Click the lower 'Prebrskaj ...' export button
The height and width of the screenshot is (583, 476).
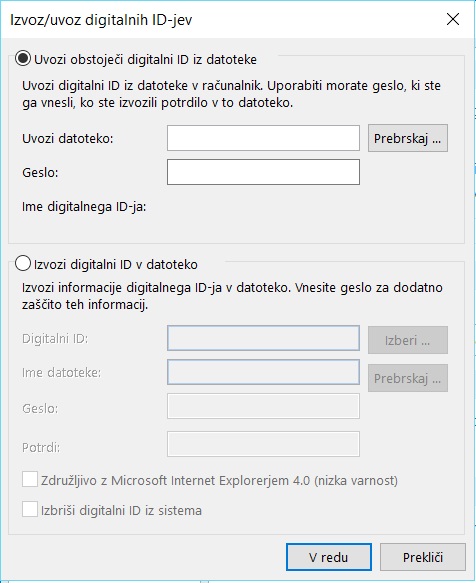tap(408, 378)
